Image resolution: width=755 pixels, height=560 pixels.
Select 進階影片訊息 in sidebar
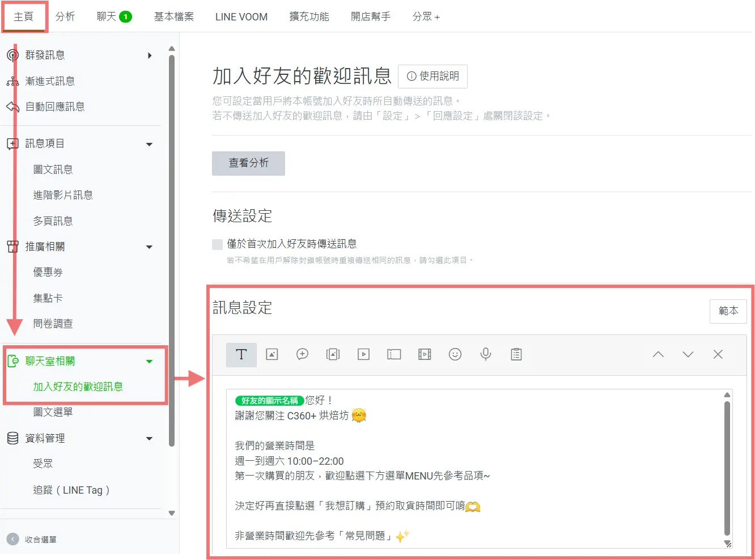[63, 195]
